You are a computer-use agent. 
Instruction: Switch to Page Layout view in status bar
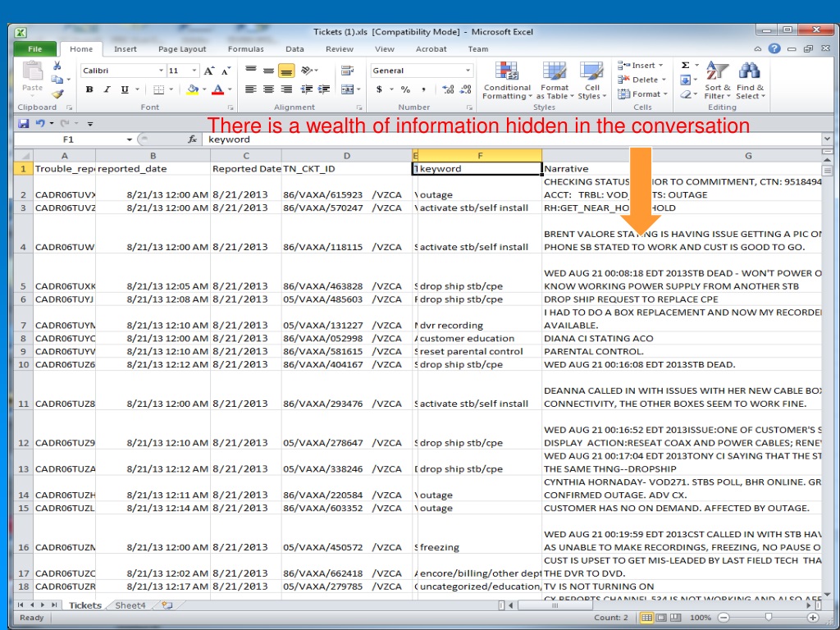662,618
